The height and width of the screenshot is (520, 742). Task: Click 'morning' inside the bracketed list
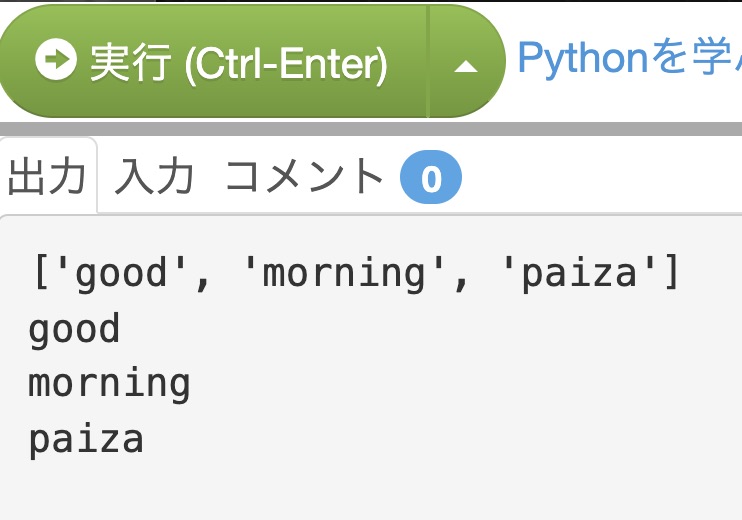[344, 273]
